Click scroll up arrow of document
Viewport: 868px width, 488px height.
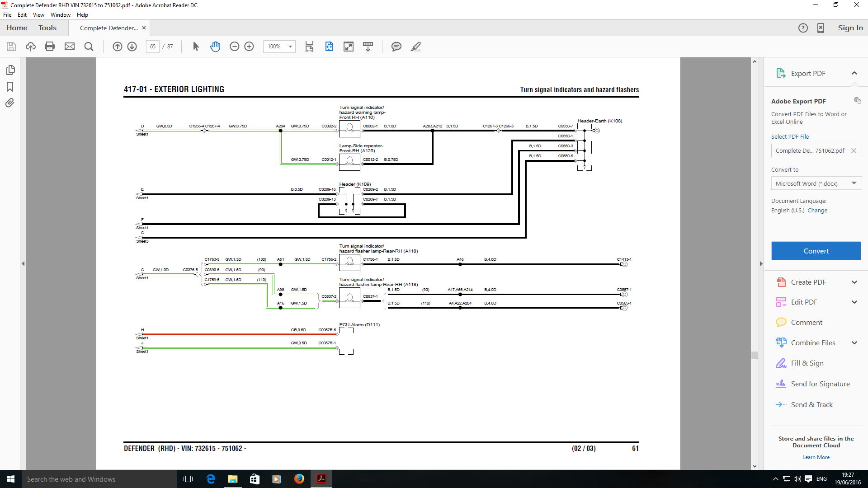pyautogui.click(x=755, y=61)
